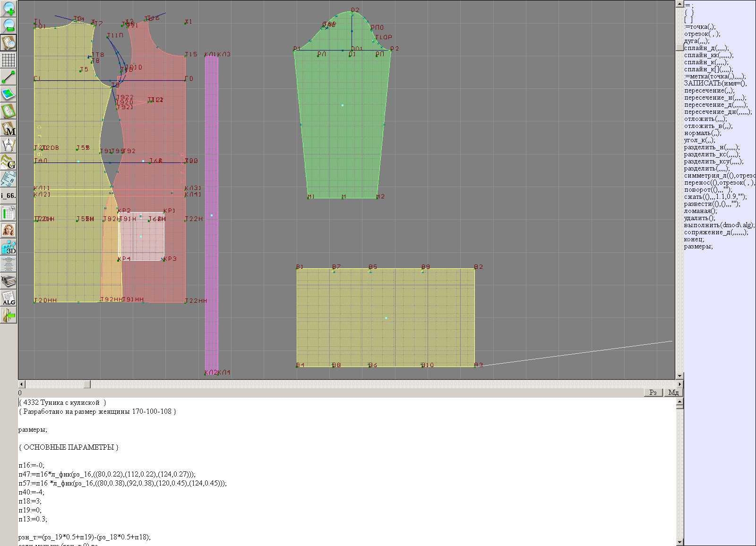Open the green spreadsheet table icon
The width and height of the screenshot is (756, 546).
(9, 213)
